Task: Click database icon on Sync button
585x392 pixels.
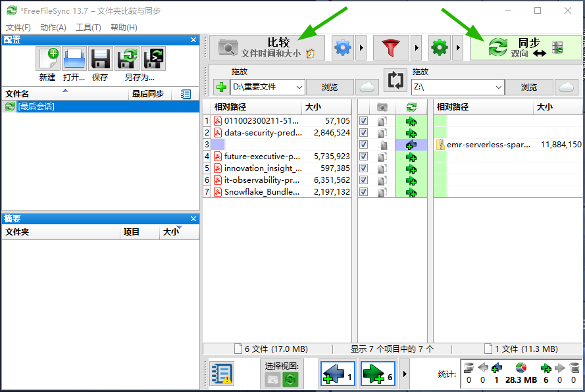Action: 557,47
